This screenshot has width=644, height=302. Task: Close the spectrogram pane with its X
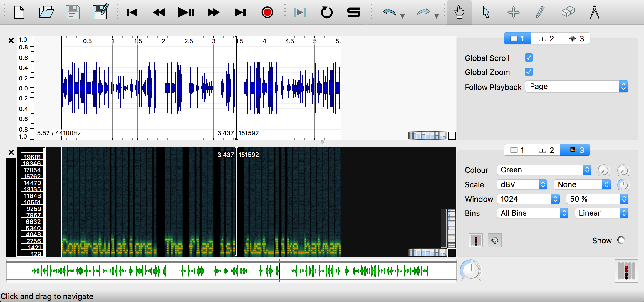click(x=11, y=152)
